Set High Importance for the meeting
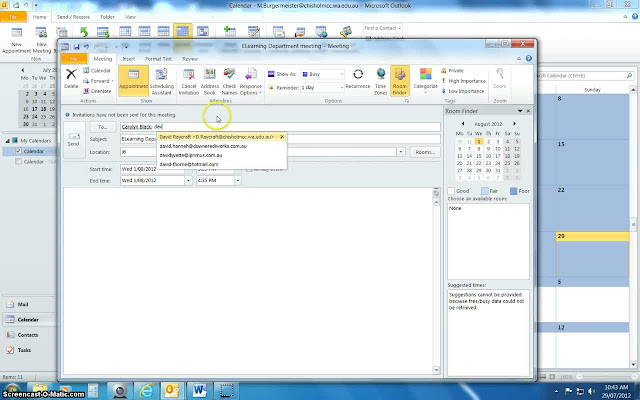 coord(463,81)
